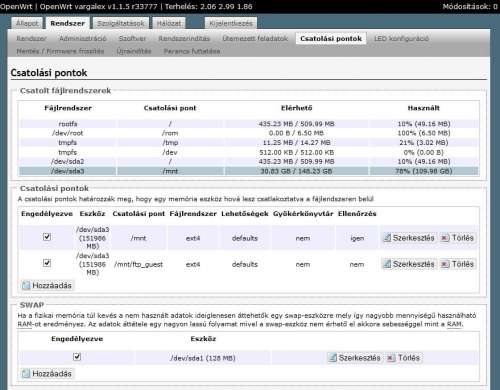
Task: Click the 100% (6.50 MB) usage cell
Action: pyautogui.click(x=424, y=133)
